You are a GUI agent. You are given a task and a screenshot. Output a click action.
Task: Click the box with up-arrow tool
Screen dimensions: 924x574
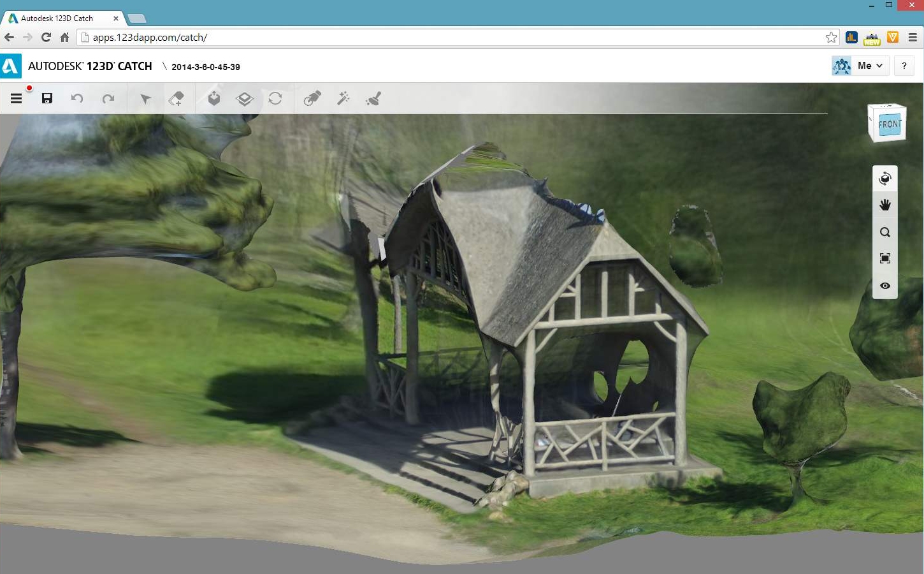(214, 98)
